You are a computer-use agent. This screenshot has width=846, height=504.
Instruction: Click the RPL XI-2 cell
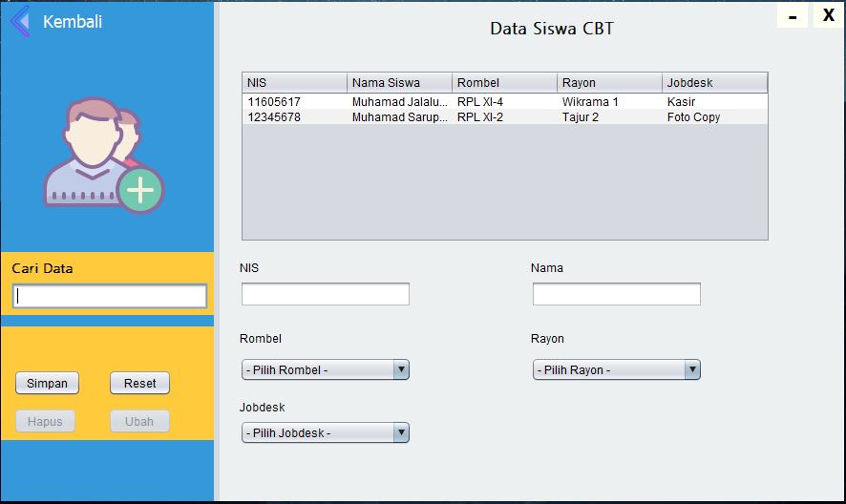click(x=504, y=117)
